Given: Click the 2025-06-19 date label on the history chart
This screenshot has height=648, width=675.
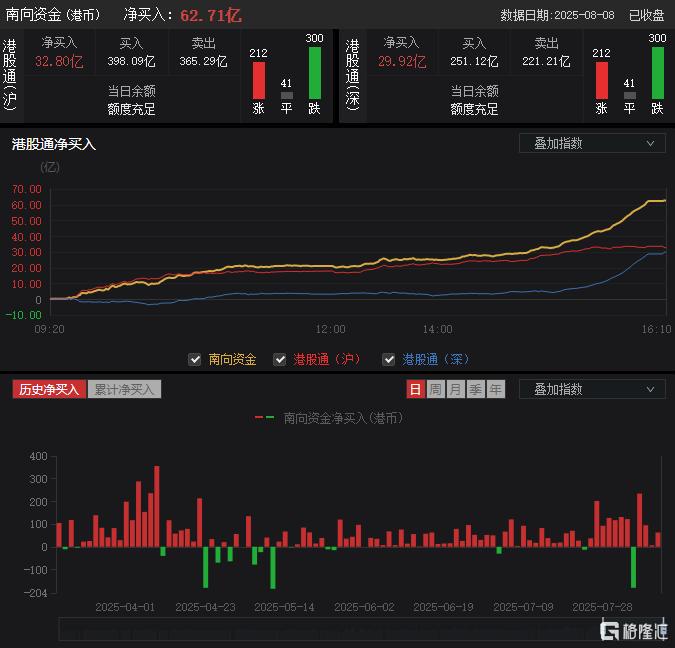Looking at the screenshot, I should (443, 607).
